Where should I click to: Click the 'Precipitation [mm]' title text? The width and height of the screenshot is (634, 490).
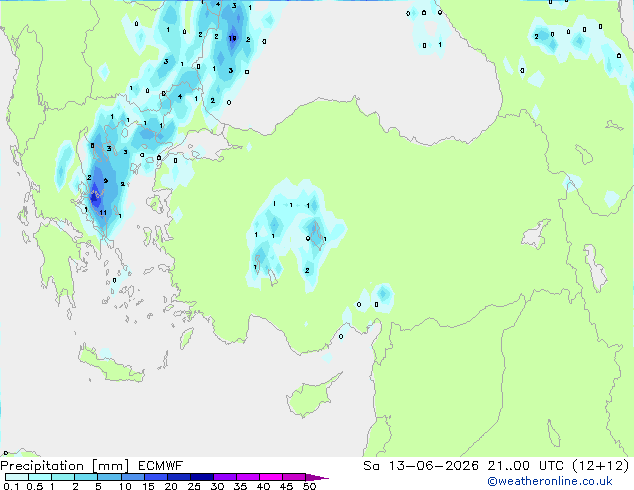click(x=65, y=466)
